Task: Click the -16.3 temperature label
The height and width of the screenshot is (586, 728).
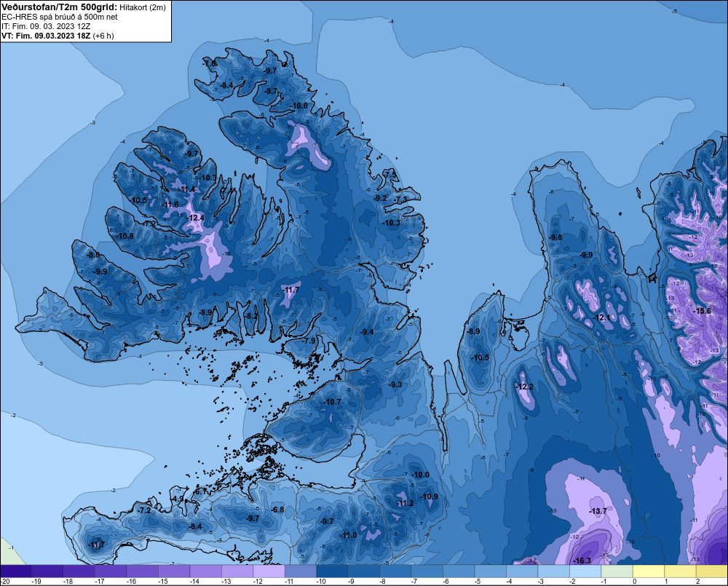Action: click(581, 561)
